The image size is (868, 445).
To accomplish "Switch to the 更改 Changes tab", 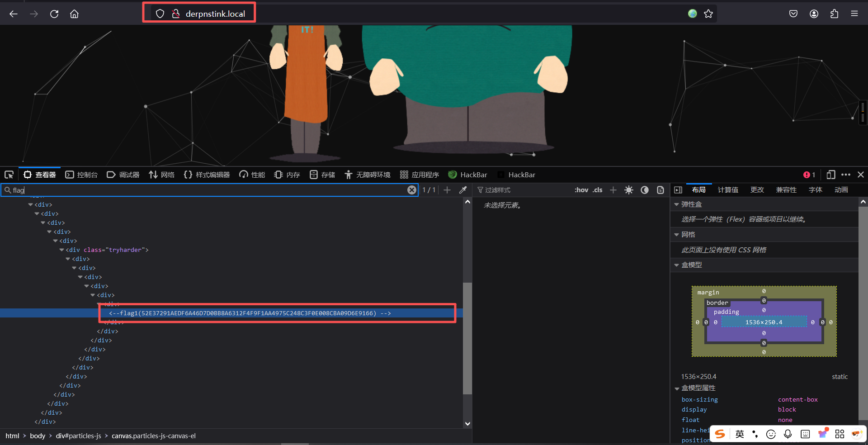I will tap(757, 190).
